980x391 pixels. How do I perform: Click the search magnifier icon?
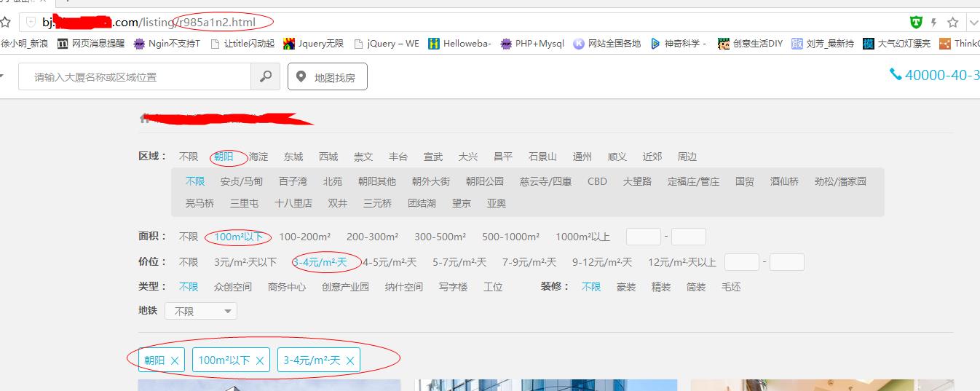click(x=266, y=76)
